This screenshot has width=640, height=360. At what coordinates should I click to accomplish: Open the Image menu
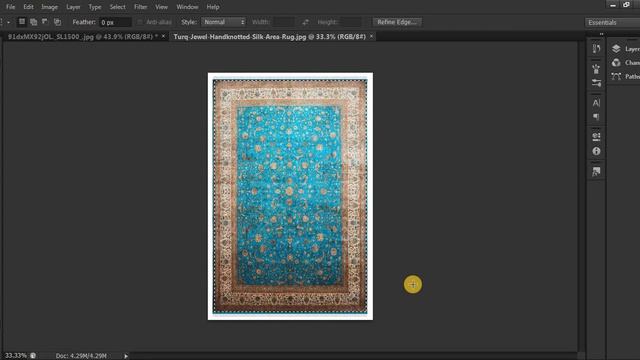pyautogui.click(x=49, y=7)
